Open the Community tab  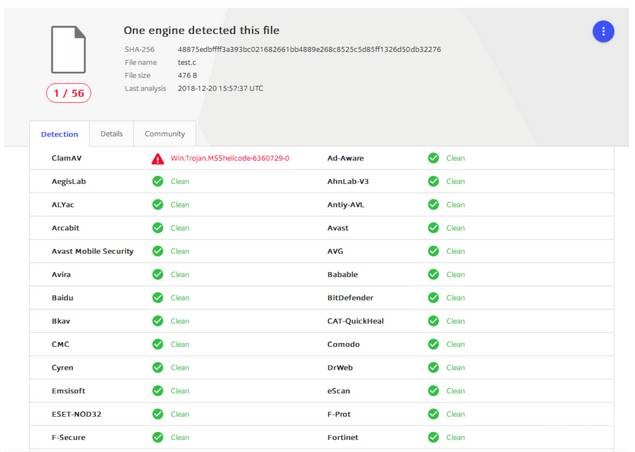[x=164, y=134]
